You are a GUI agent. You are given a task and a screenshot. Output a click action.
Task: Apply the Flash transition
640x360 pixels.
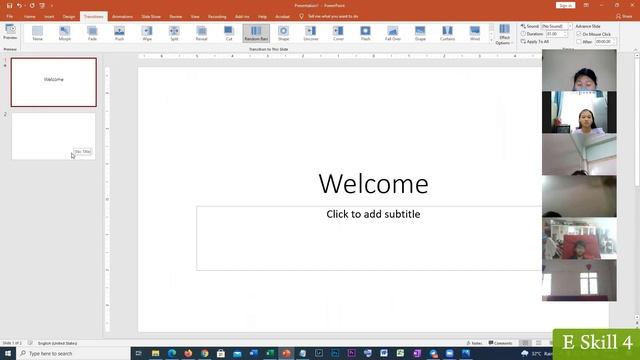[366, 33]
